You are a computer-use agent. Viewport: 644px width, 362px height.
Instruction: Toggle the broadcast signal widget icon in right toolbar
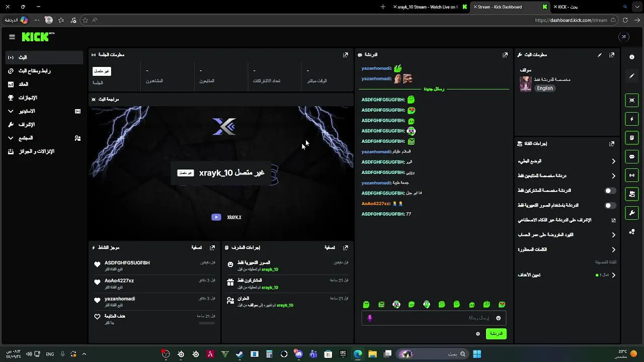pyautogui.click(x=632, y=175)
